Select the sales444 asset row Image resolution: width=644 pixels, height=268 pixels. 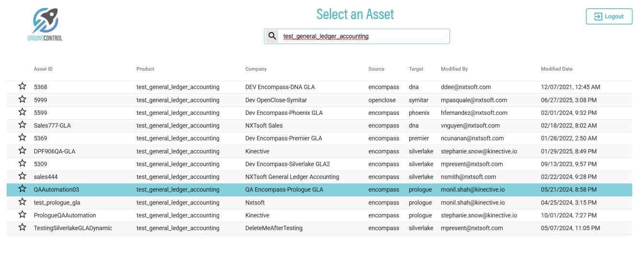pos(46,177)
